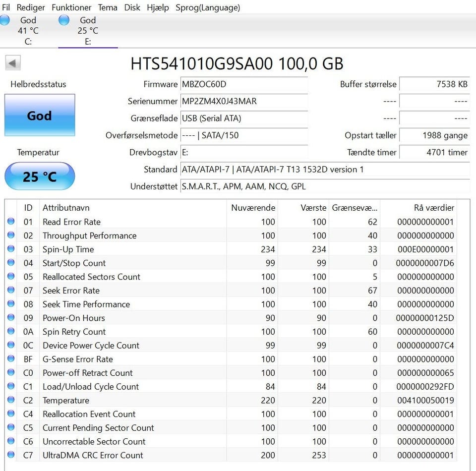The width and height of the screenshot is (476, 471).
Task: Click the 25 °C temperature button
Action: point(40,177)
